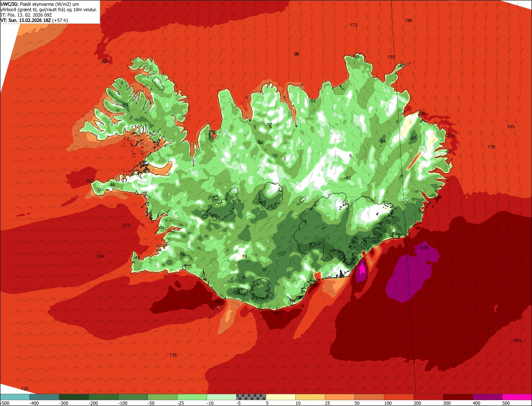Image resolution: width=532 pixels, height=406 pixels.
Task: Click the "300" legend label
Action: [447, 403]
